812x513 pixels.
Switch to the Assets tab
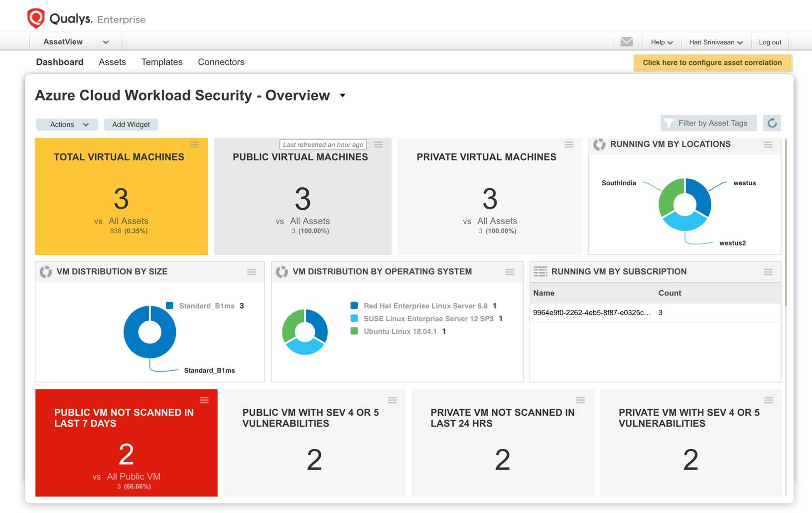tap(112, 62)
